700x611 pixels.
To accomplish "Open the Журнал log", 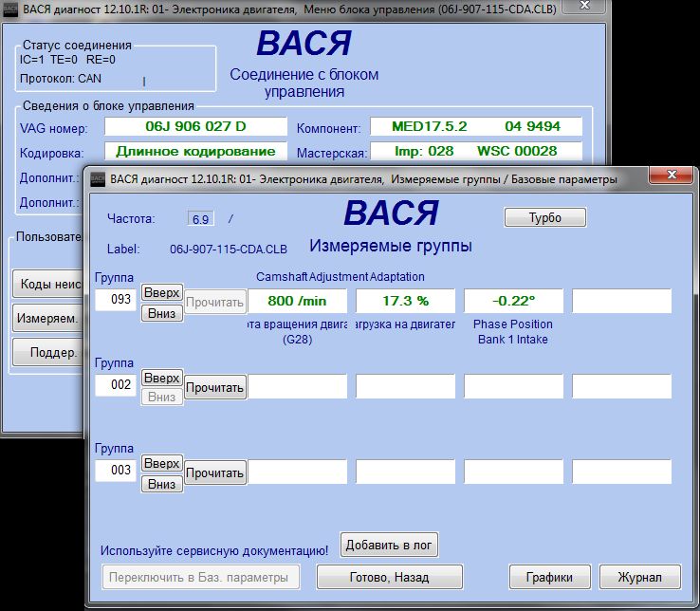I will pos(639,577).
